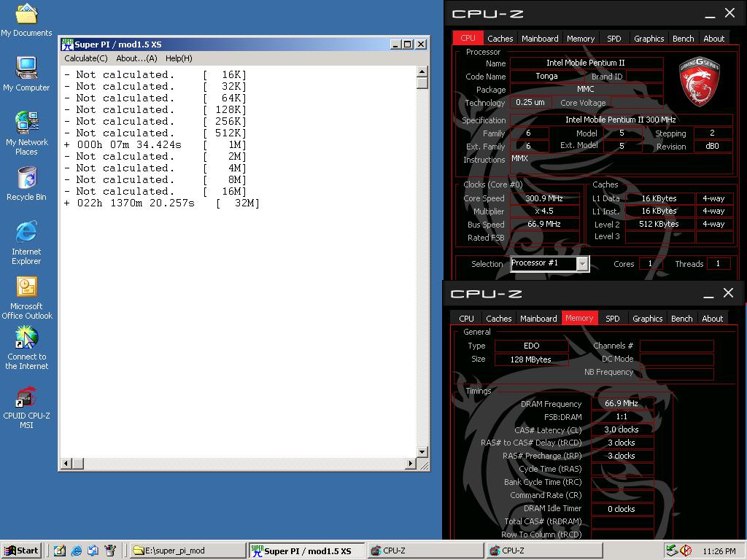Click the Code Name field showing Tonga
Screen dimensions: 747x560
point(547,76)
